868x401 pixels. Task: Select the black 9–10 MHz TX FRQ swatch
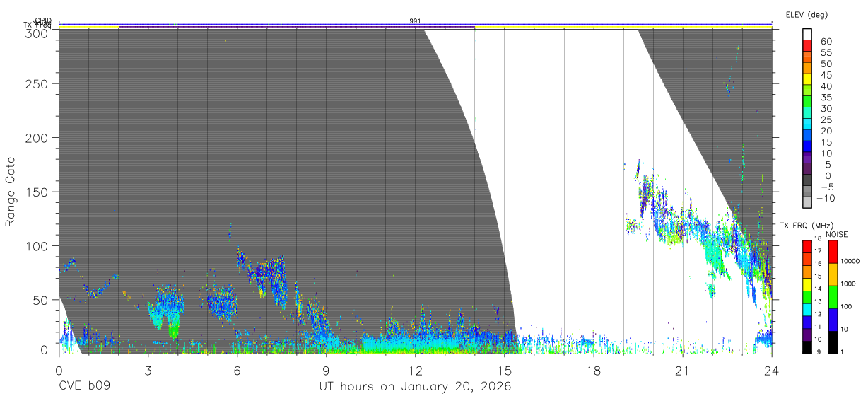tap(807, 347)
